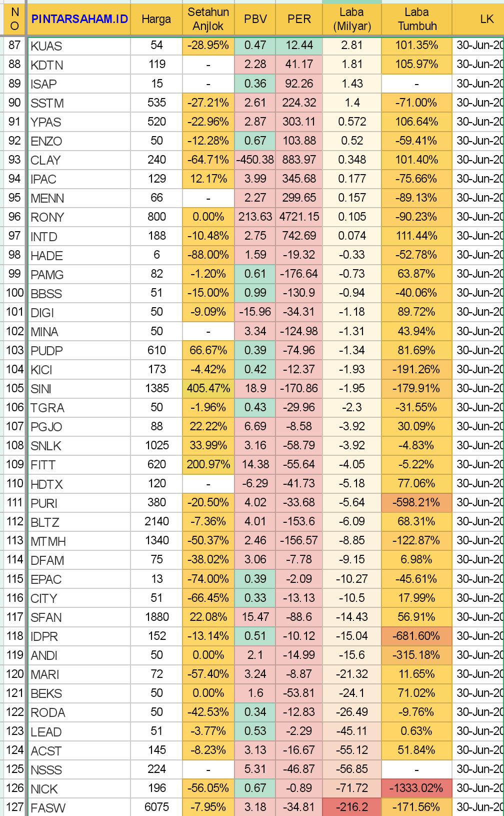504x816 pixels.
Task: Click the PBV column header
Action: (x=255, y=19)
